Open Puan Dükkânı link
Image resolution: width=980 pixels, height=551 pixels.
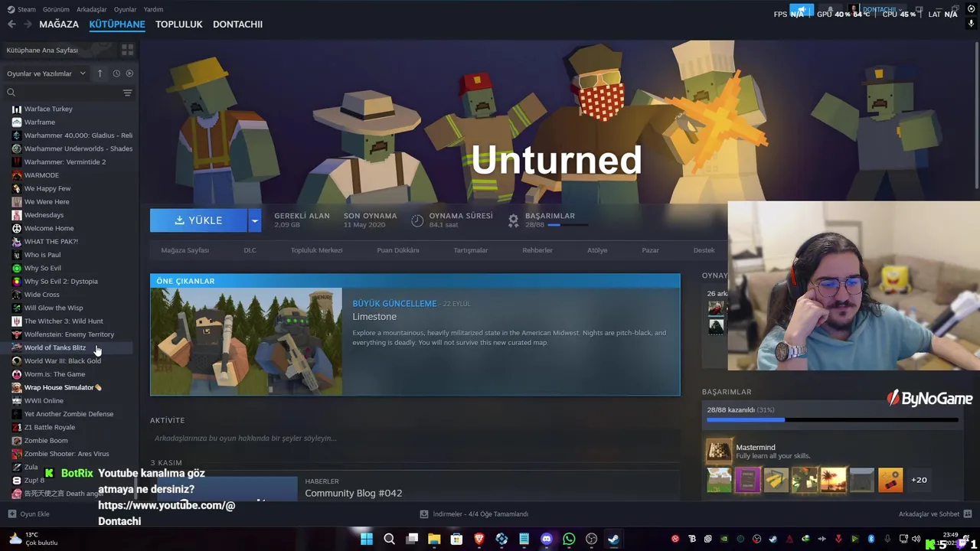pyautogui.click(x=397, y=250)
